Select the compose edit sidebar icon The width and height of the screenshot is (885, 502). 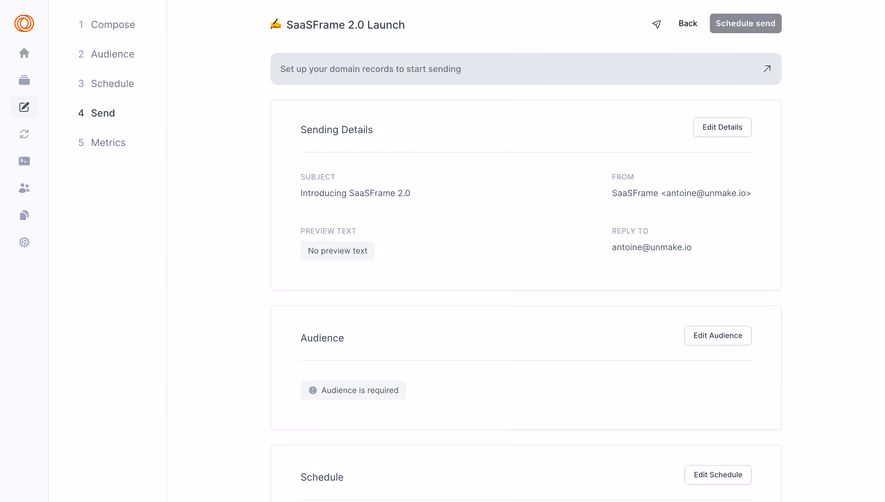(x=24, y=107)
